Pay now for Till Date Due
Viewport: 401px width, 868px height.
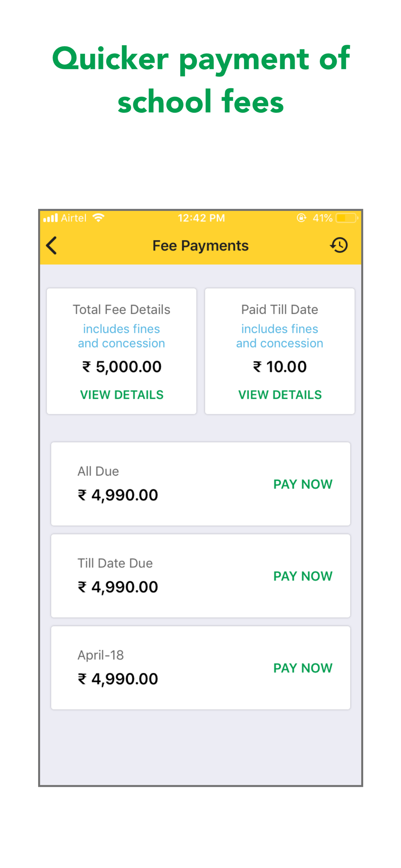coord(303,576)
